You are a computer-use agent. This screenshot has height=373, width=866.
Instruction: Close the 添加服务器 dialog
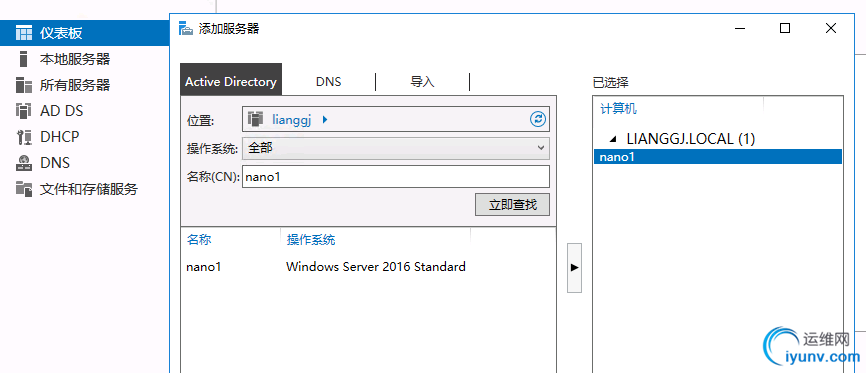tap(831, 28)
